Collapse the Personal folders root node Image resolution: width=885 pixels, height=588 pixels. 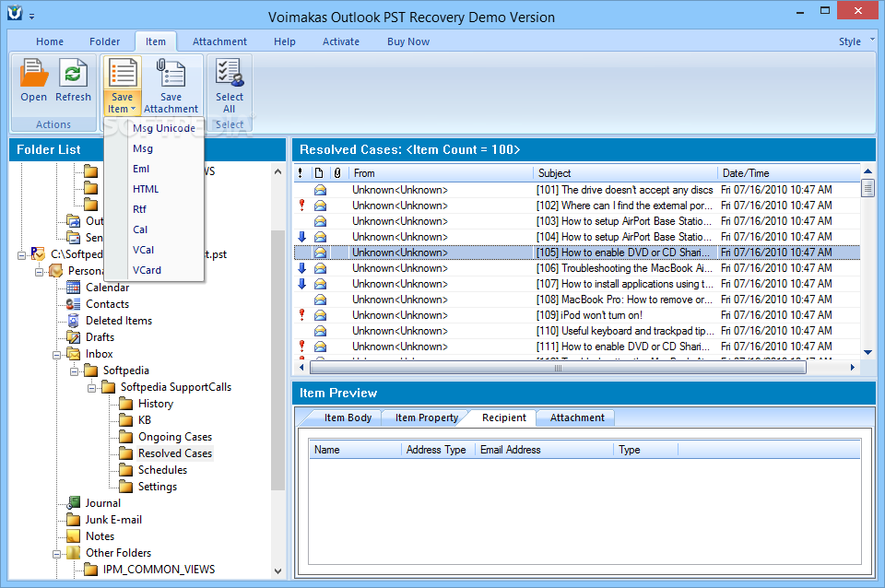pos(39,272)
